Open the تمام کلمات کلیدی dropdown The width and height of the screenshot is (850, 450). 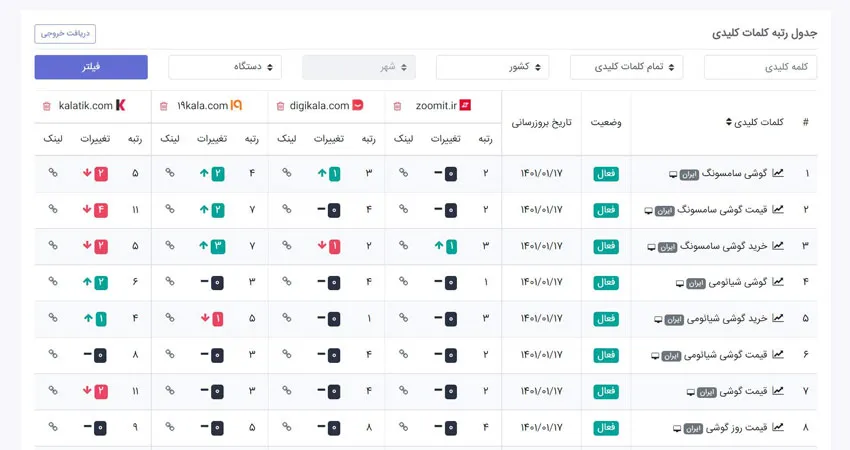(x=627, y=67)
